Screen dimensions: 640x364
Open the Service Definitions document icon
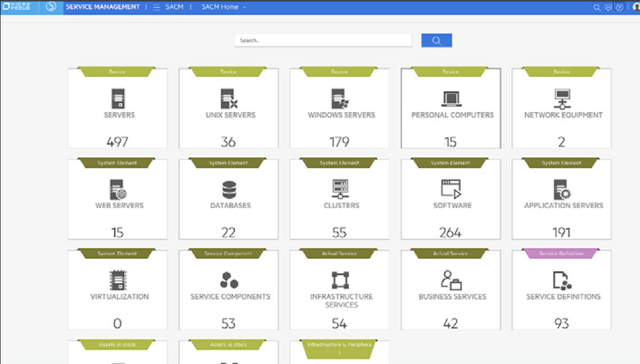[x=562, y=280]
